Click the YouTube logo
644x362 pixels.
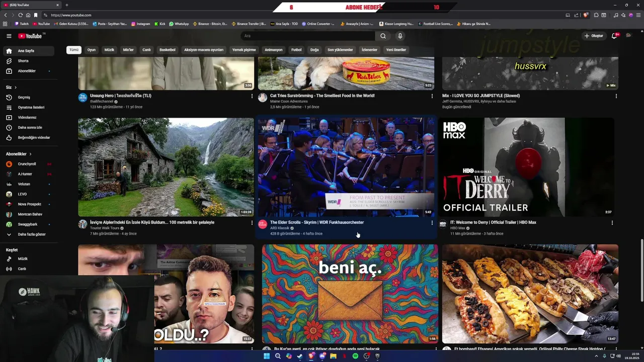click(30, 36)
